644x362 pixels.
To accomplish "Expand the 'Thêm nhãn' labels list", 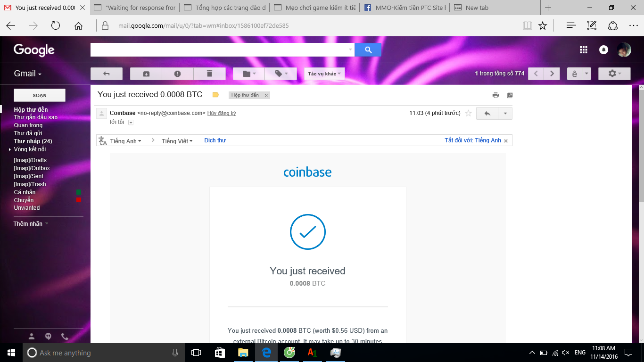I will tap(31, 224).
